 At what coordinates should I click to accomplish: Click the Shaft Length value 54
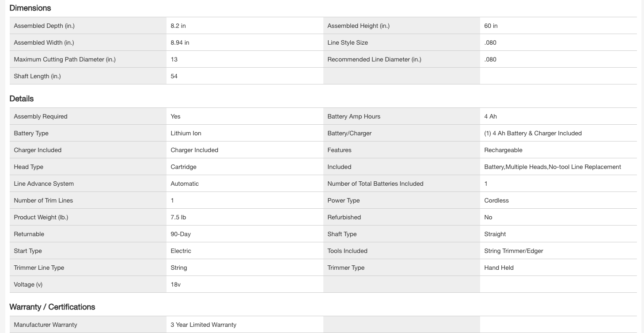tap(174, 76)
